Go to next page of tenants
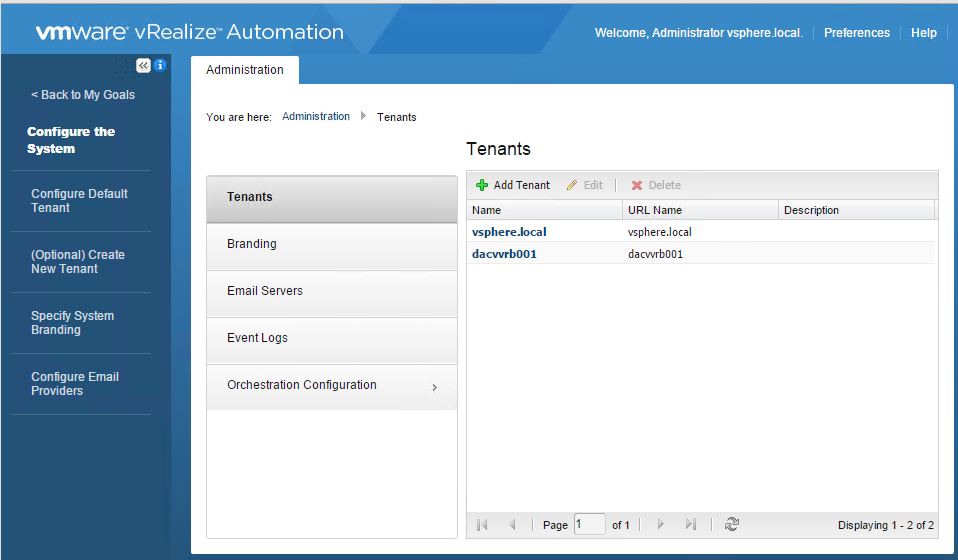 click(660, 524)
